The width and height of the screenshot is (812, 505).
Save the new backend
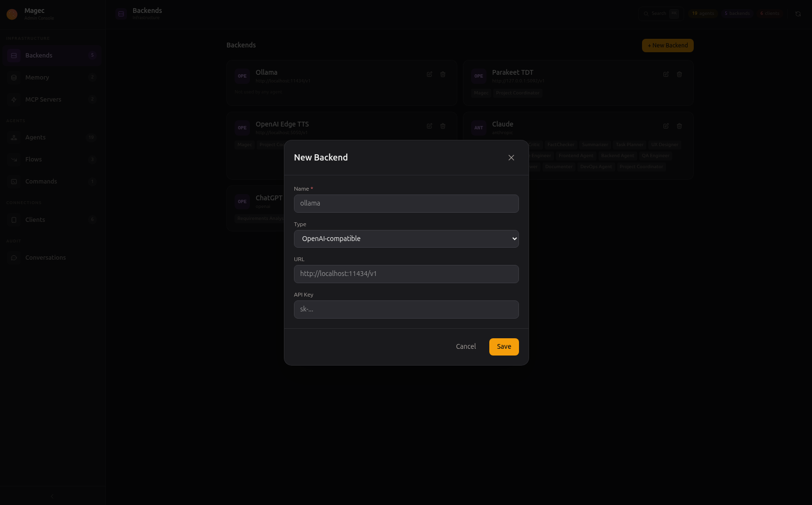504,346
